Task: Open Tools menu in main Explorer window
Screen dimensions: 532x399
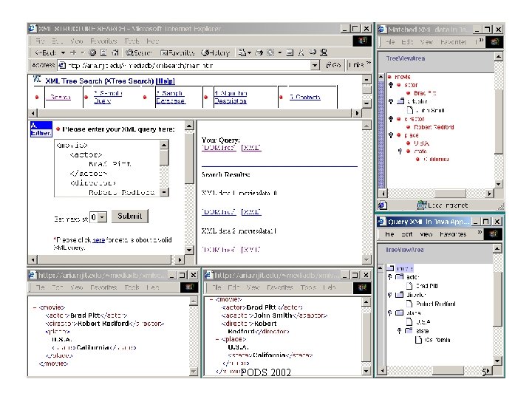Action: (132, 41)
